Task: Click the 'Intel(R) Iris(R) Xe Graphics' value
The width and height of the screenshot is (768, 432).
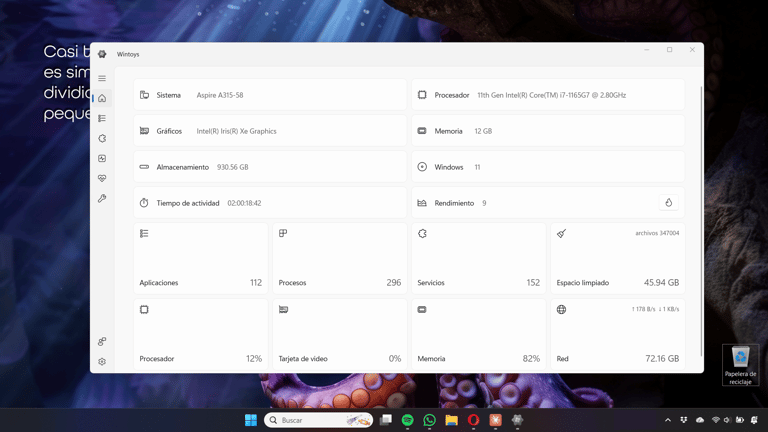Action: 237,131
